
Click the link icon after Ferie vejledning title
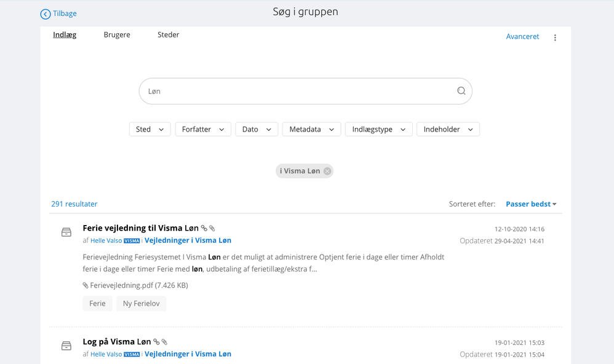pyautogui.click(x=204, y=229)
